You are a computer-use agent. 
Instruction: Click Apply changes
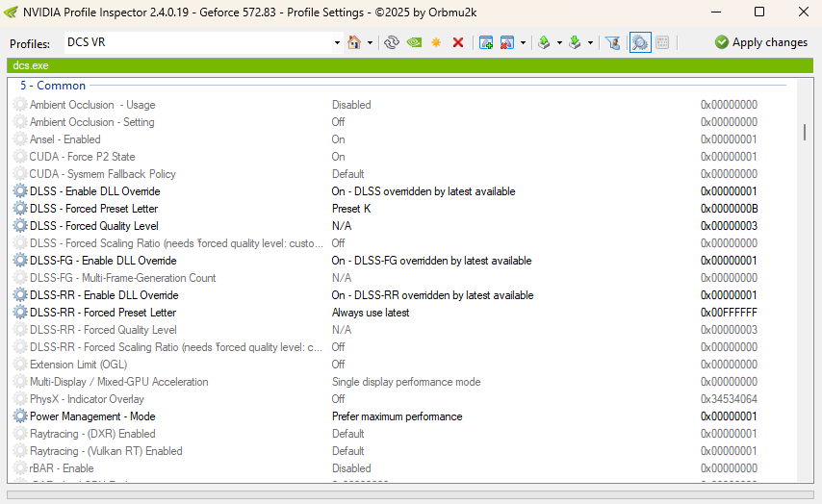pos(761,42)
